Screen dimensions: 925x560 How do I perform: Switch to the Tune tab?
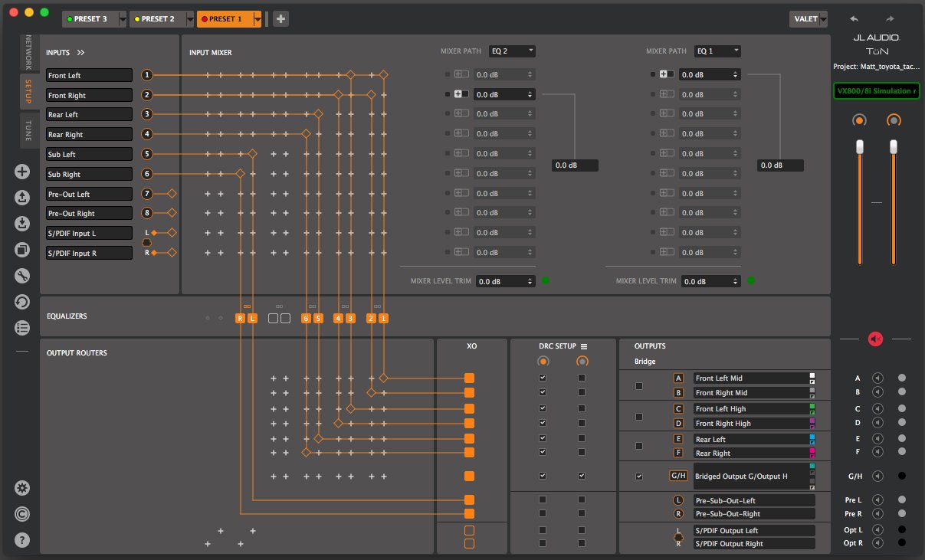pyautogui.click(x=29, y=129)
